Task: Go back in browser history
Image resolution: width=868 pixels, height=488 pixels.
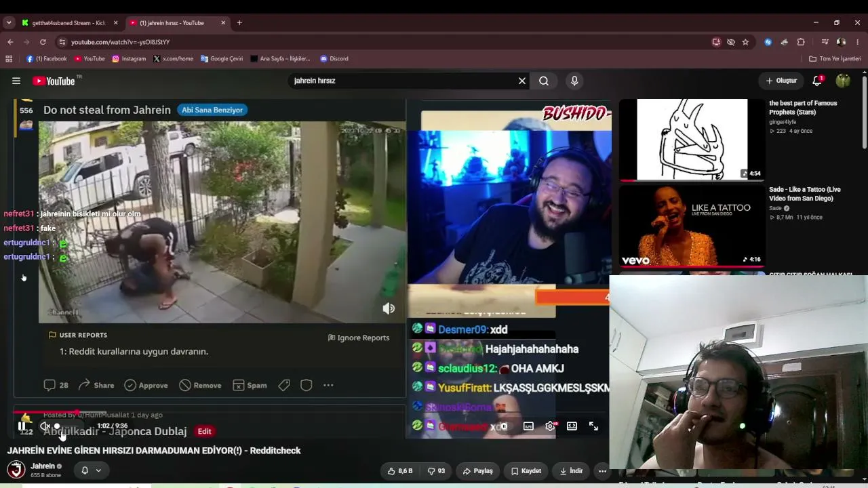Action: (x=10, y=42)
